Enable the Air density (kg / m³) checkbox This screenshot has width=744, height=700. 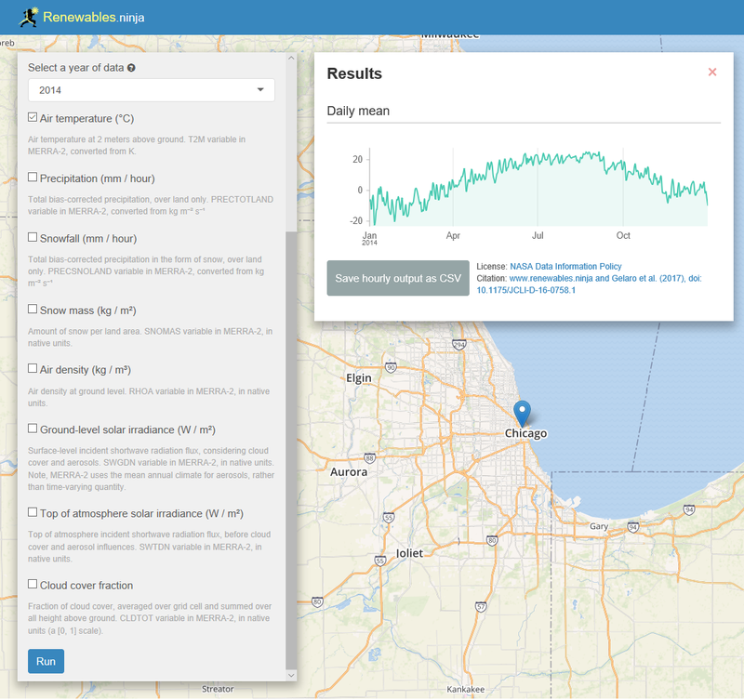(33, 368)
